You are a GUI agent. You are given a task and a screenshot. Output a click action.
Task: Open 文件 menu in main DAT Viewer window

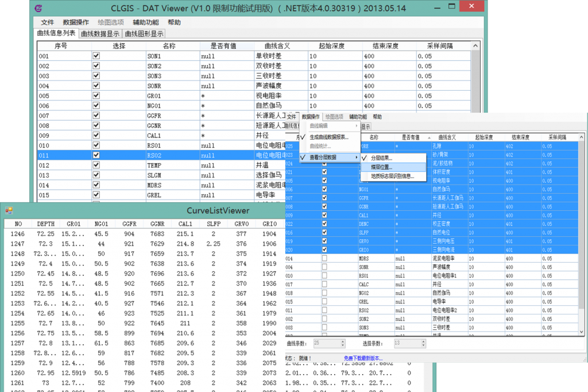click(48, 22)
